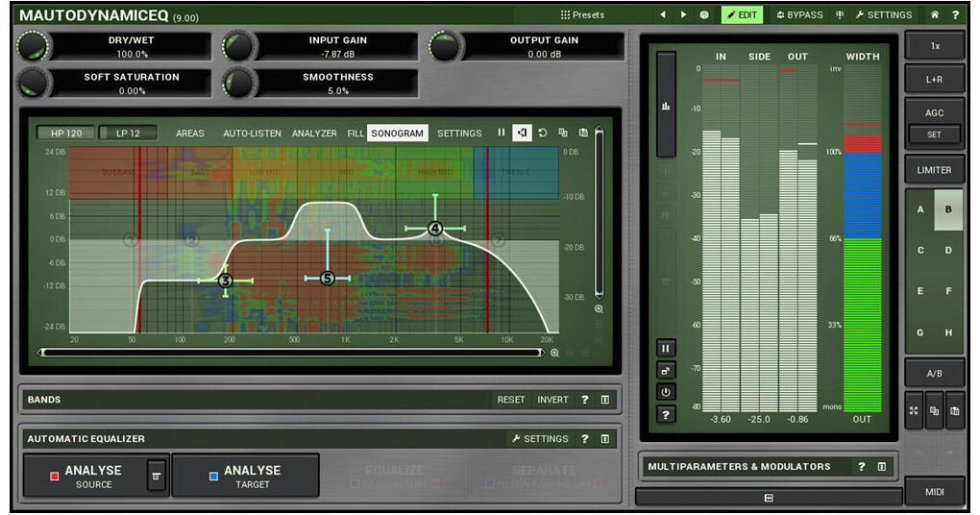
Task: Copy the EQ graph settings
Action: point(563,133)
